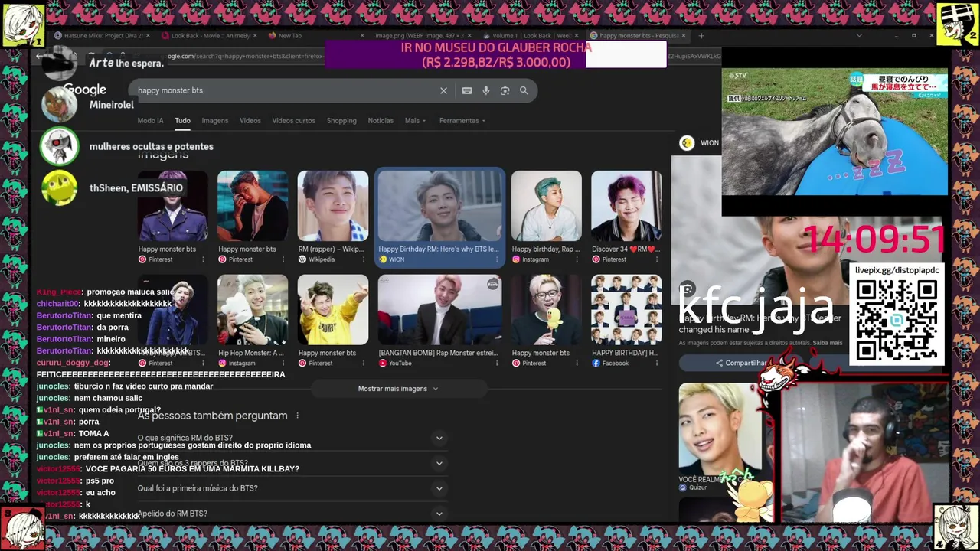Click the 'Compartilhar' share button
The width and height of the screenshot is (980, 551).
(x=741, y=363)
